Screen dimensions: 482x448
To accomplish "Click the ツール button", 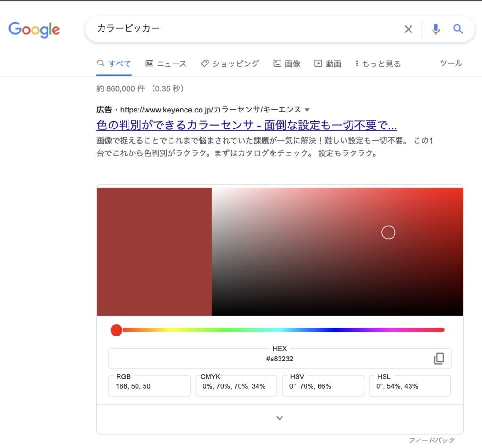I will pyautogui.click(x=450, y=63).
